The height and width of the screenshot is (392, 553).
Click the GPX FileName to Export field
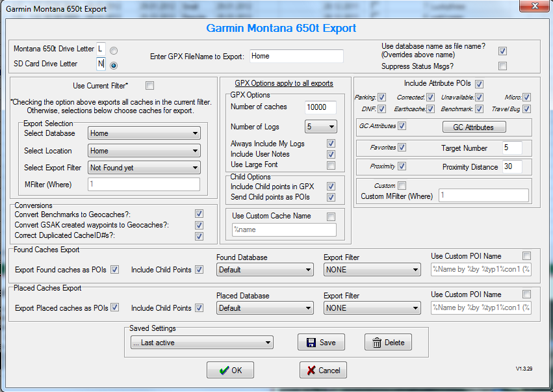(296, 56)
